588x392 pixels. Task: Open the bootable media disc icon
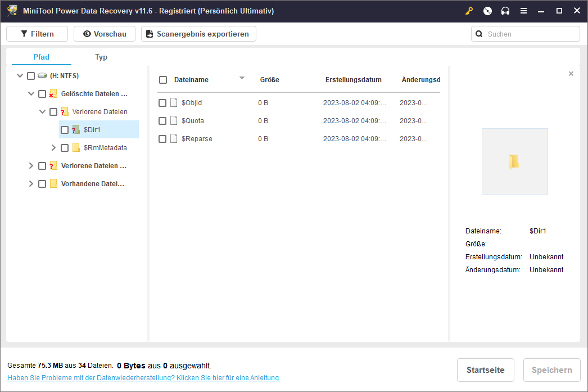pyautogui.click(x=487, y=11)
